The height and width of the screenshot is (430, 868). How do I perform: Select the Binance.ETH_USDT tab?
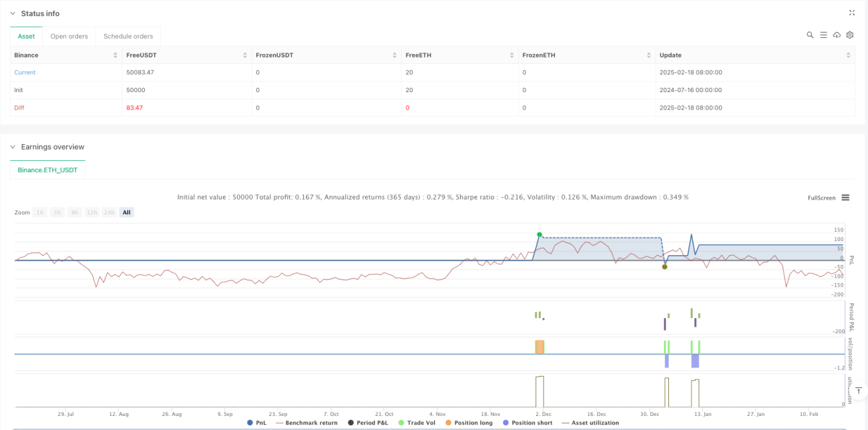click(x=47, y=170)
